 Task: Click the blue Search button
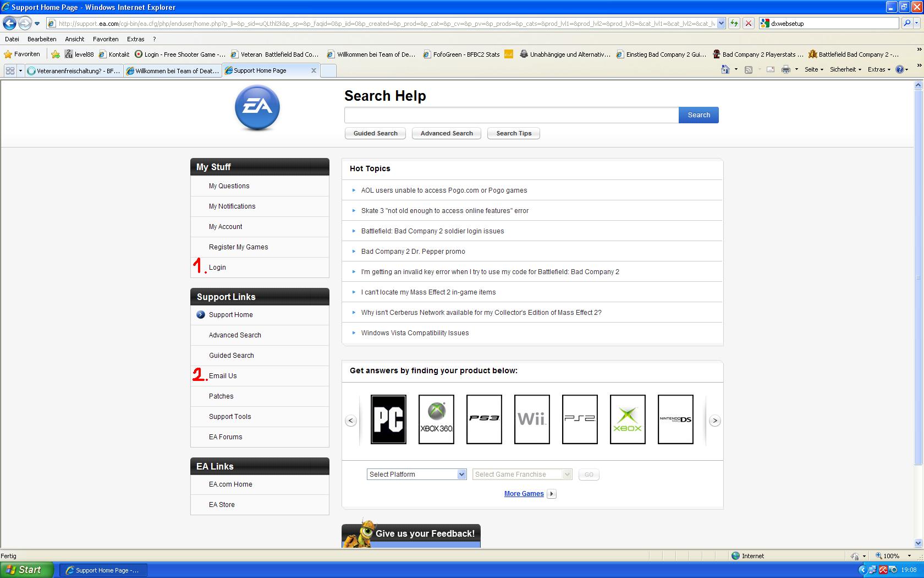pyautogui.click(x=698, y=115)
